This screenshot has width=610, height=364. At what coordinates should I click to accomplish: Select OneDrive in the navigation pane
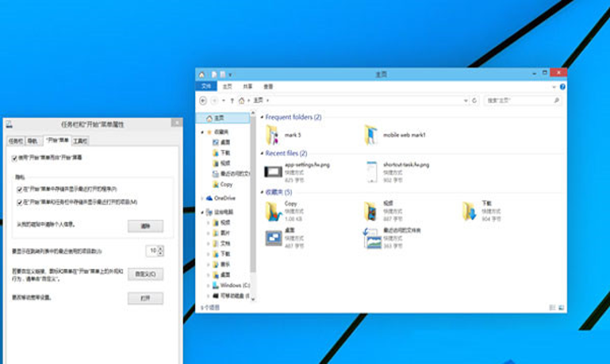click(224, 198)
